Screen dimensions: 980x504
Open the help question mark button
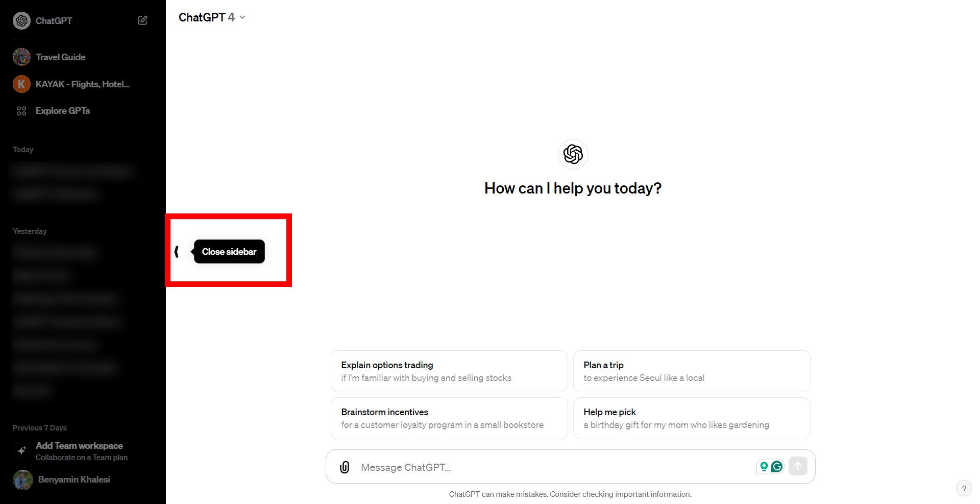[x=964, y=488]
